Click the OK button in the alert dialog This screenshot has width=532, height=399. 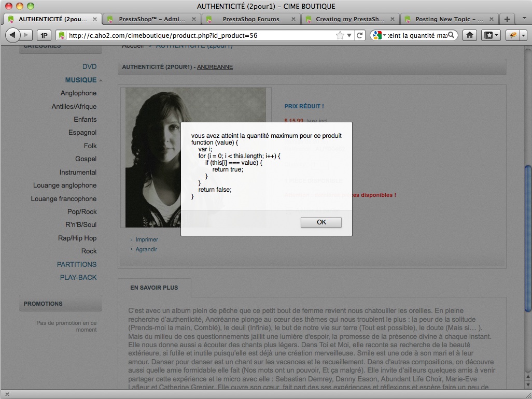[x=321, y=222]
